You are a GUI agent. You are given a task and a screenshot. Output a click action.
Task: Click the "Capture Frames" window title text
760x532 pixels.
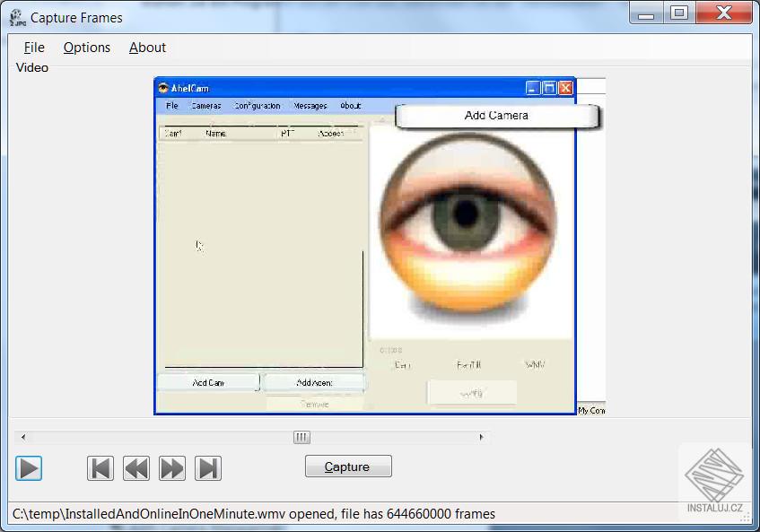pyautogui.click(x=76, y=18)
